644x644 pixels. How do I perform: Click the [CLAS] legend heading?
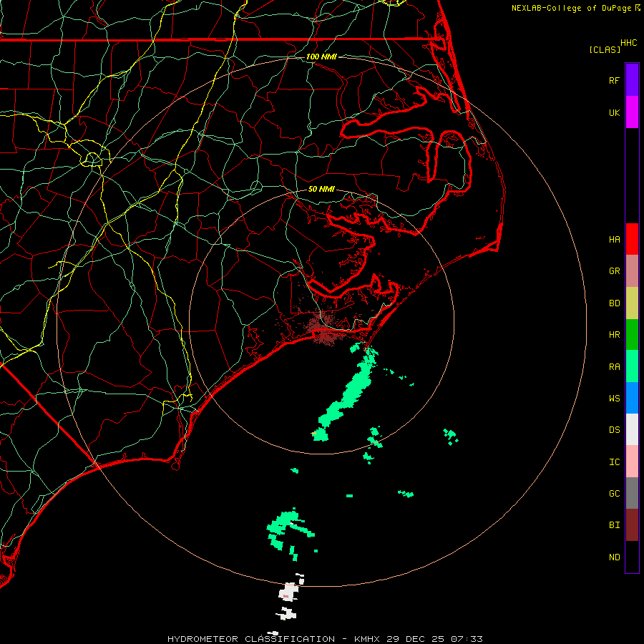605,49
